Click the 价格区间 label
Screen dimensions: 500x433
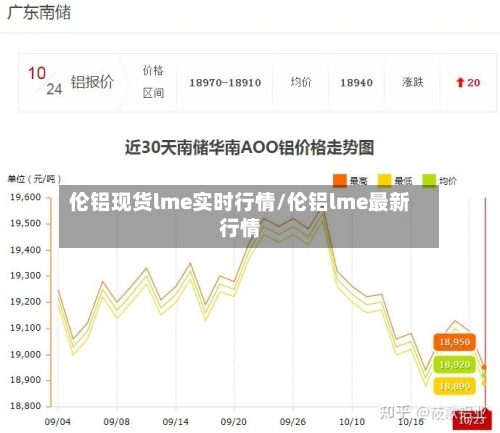(x=153, y=82)
